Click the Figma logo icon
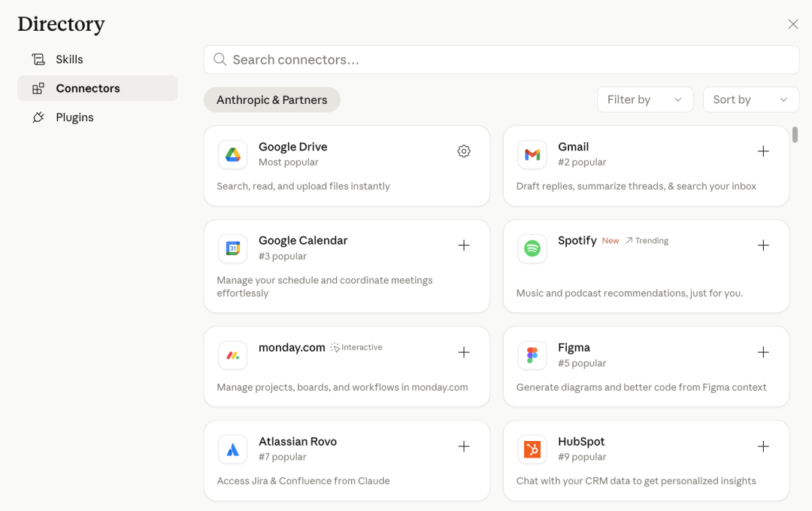Viewport: 812px width, 511px height. click(532, 355)
